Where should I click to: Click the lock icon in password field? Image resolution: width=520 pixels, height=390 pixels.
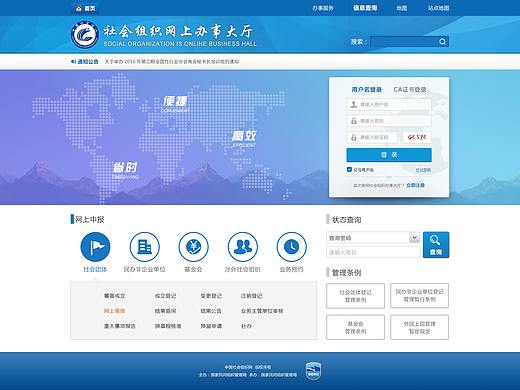point(354,121)
